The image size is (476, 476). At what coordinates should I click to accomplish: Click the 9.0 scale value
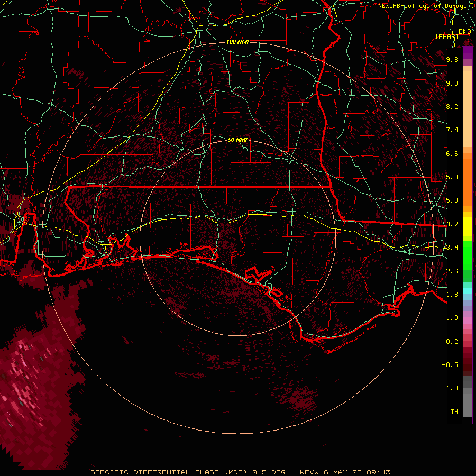pos(452,83)
